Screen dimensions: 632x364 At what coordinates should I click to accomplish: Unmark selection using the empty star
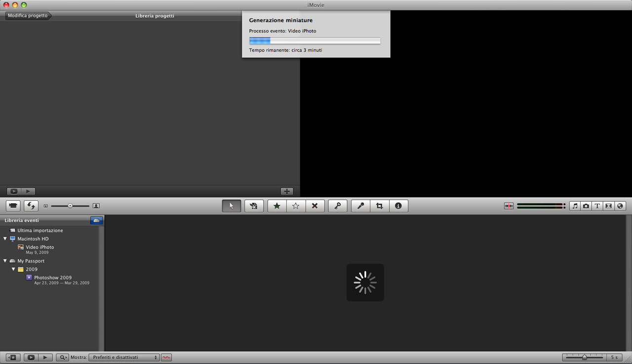coord(296,206)
